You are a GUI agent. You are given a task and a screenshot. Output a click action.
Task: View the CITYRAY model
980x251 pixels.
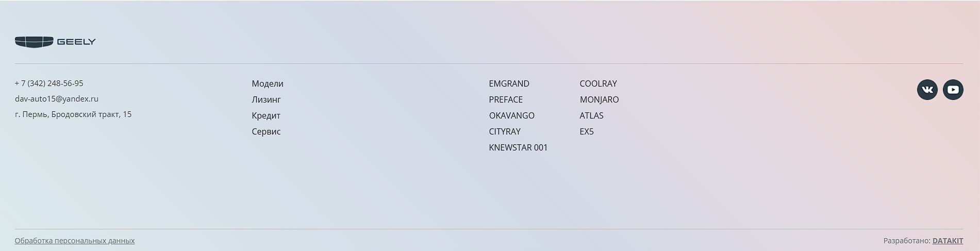(x=505, y=131)
